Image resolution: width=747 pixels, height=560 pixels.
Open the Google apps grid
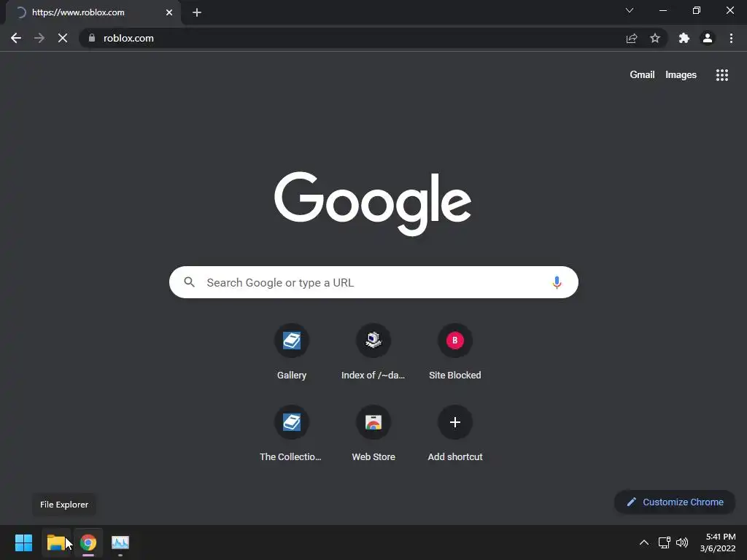(x=721, y=75)
